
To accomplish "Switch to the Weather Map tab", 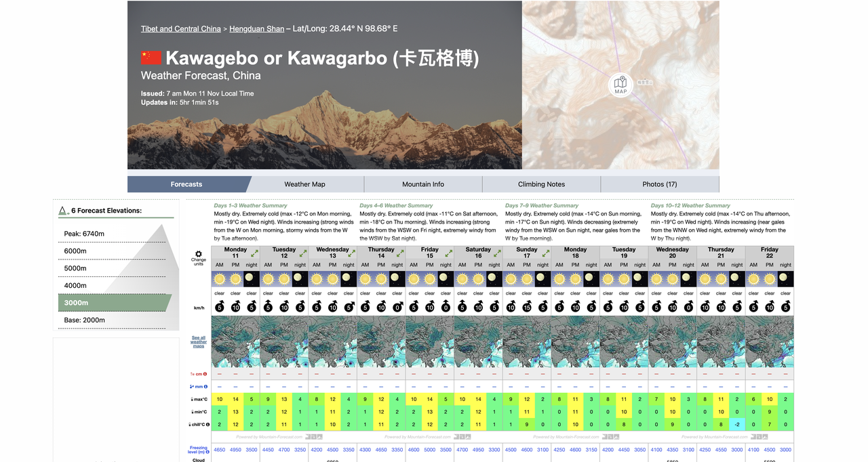I will pyautogui.click(x=304, y=184).
